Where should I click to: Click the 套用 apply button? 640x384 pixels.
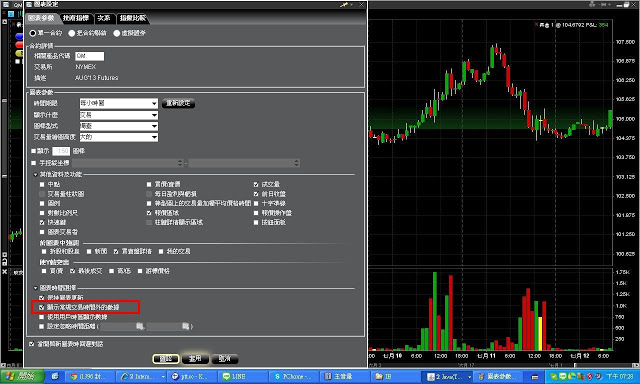[x=195, y=359]
